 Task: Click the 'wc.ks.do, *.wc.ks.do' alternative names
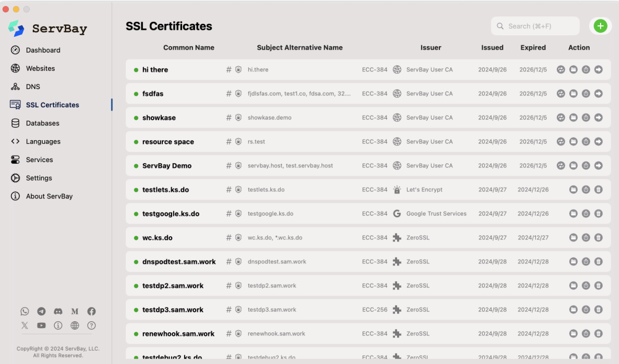tap(275, 238)
